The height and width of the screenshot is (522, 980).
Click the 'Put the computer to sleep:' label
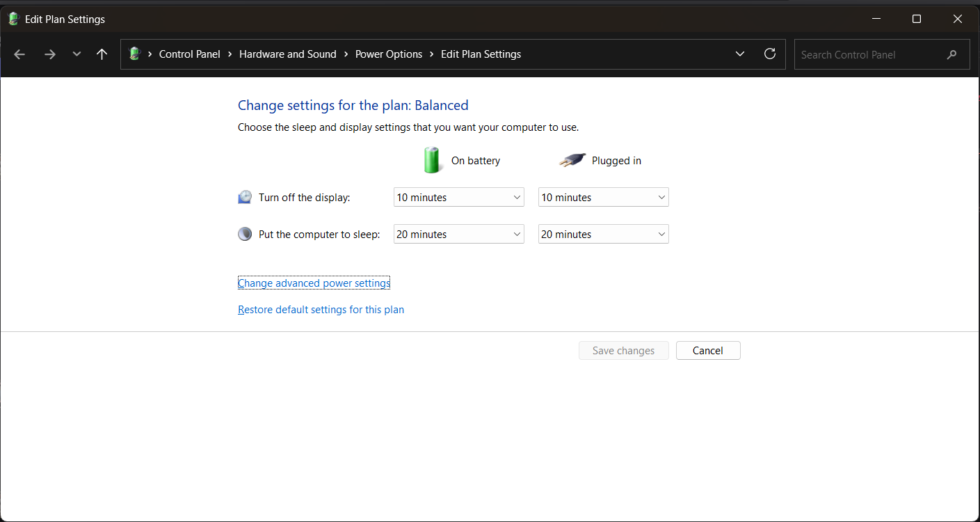coord(320,235)
